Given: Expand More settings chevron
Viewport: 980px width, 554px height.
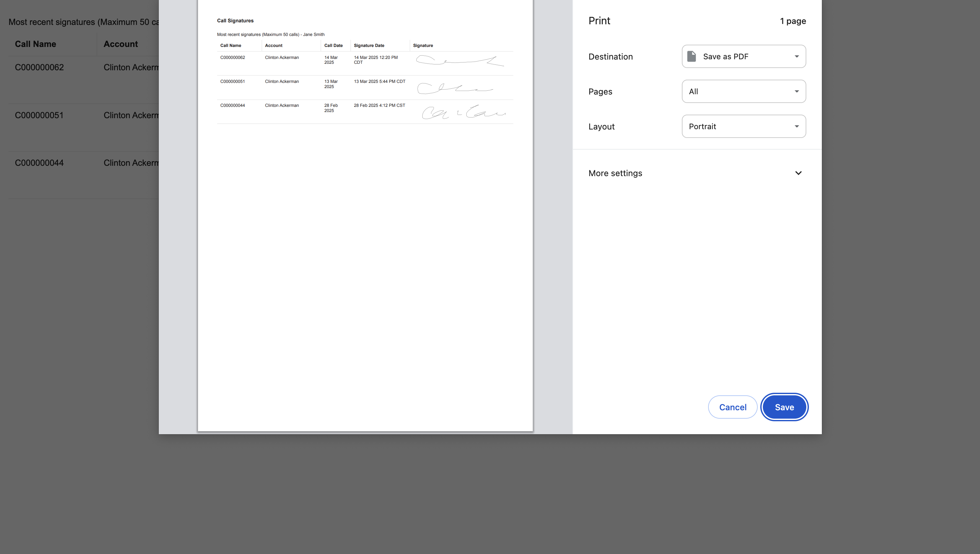Looking at the screenshot, I should click(x=798, y=173).
